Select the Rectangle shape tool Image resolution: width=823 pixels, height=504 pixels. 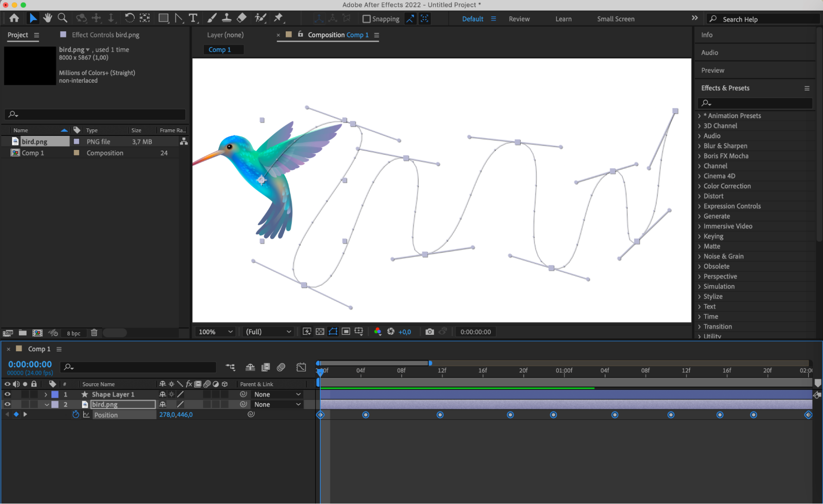163,18
